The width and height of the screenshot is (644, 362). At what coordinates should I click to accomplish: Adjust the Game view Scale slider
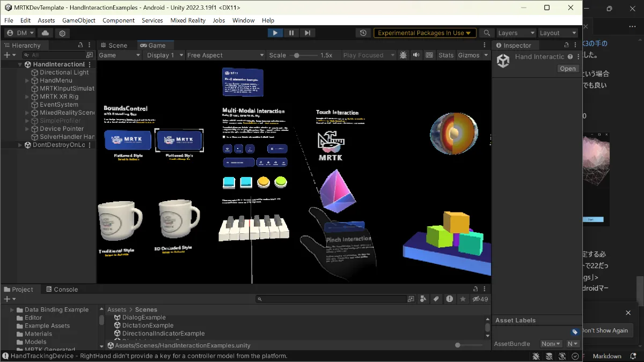297,55
